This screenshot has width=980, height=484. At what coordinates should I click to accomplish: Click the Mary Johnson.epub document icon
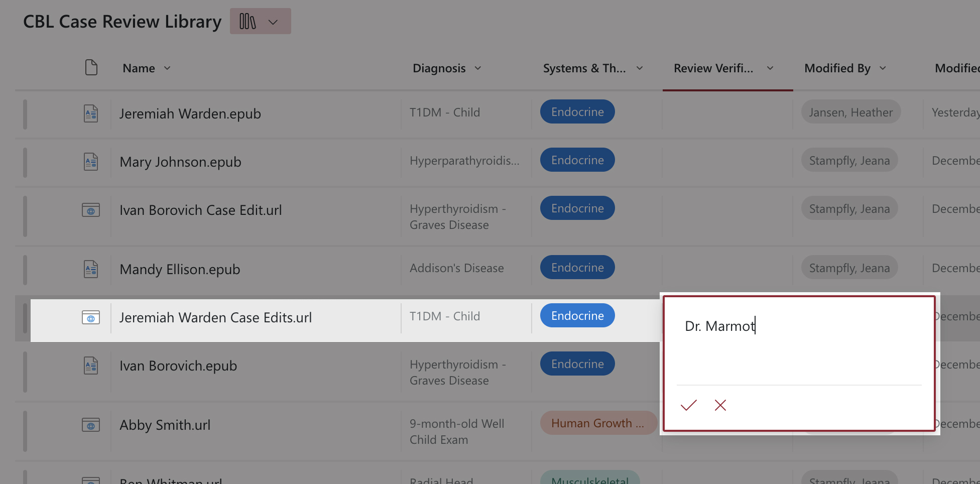click(x=91, y=162)
